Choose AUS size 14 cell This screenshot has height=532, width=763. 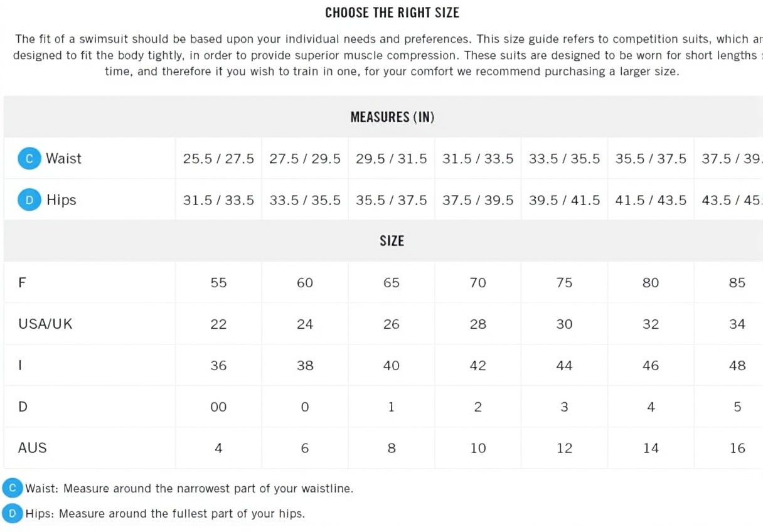[651, 449]
